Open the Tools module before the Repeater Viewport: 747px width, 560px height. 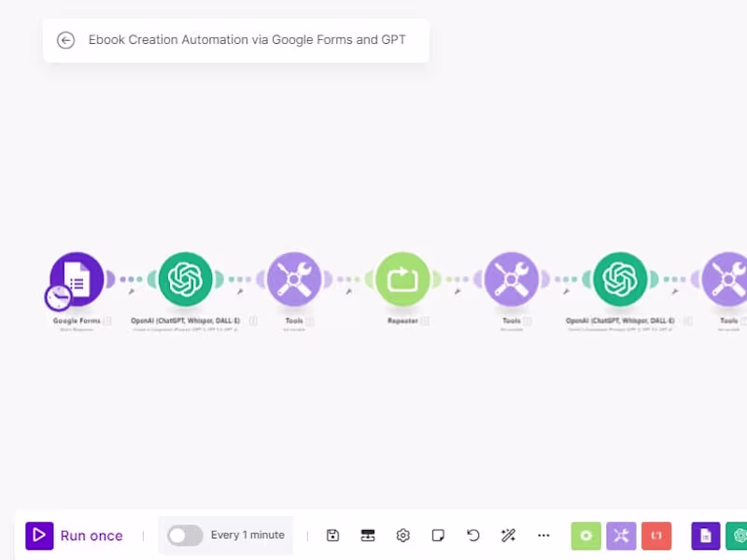click(294, 279)
